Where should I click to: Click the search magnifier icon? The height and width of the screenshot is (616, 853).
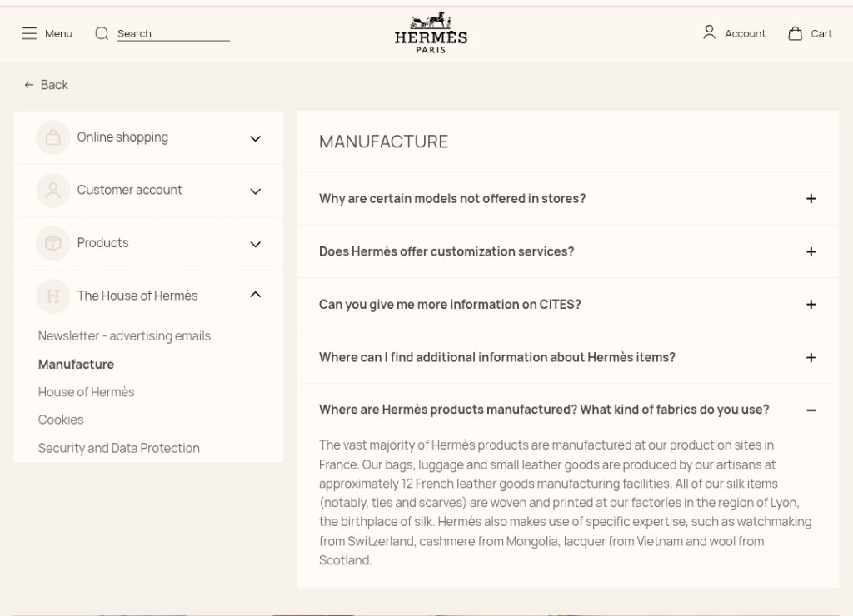102,33
